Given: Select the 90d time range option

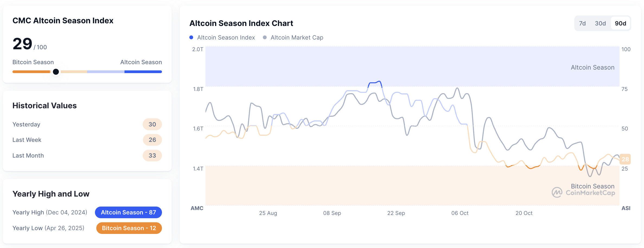Looking at the screenshot, I should coord(621,23).
